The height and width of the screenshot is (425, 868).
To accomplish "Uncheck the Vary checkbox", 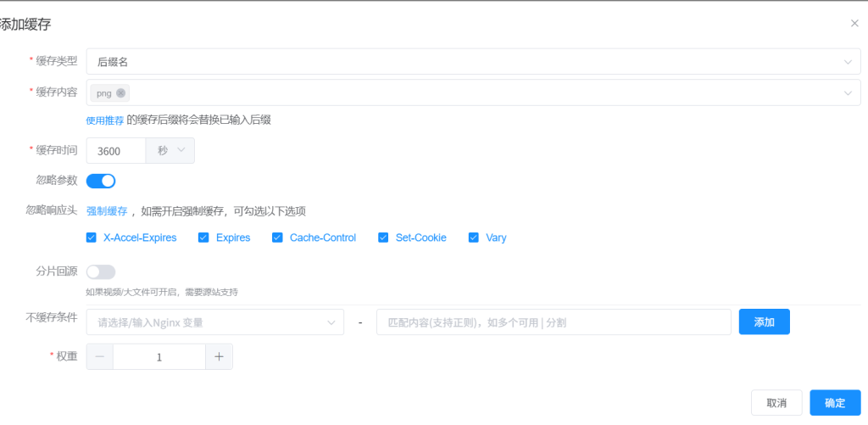I will (x=474, y=238).
